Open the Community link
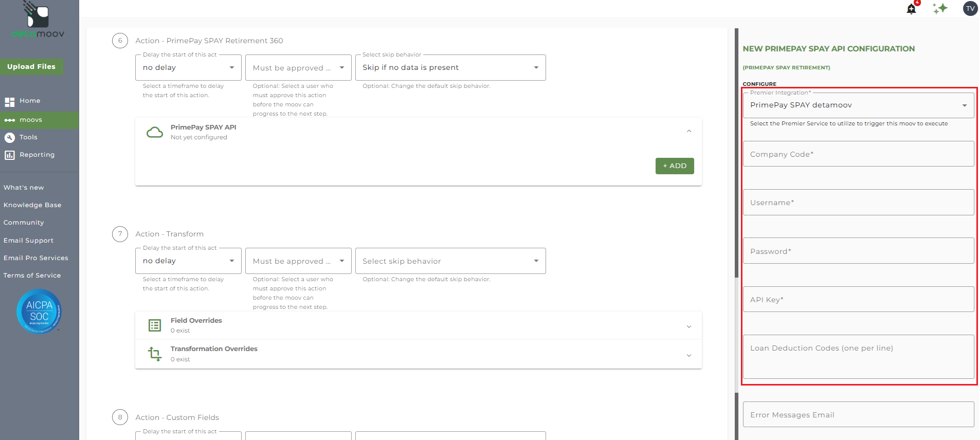This screenshot has width=980, height=440. 24,223
